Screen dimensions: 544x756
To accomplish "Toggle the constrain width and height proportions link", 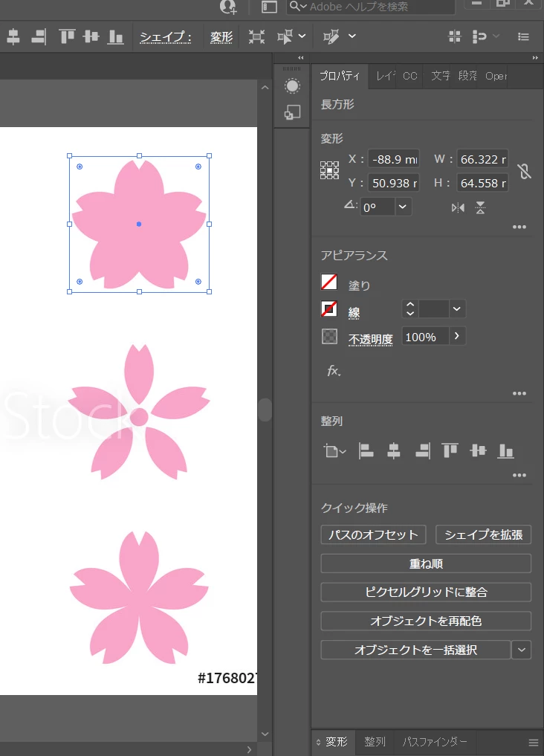I will pyautogui.click(x=524, y=171).
